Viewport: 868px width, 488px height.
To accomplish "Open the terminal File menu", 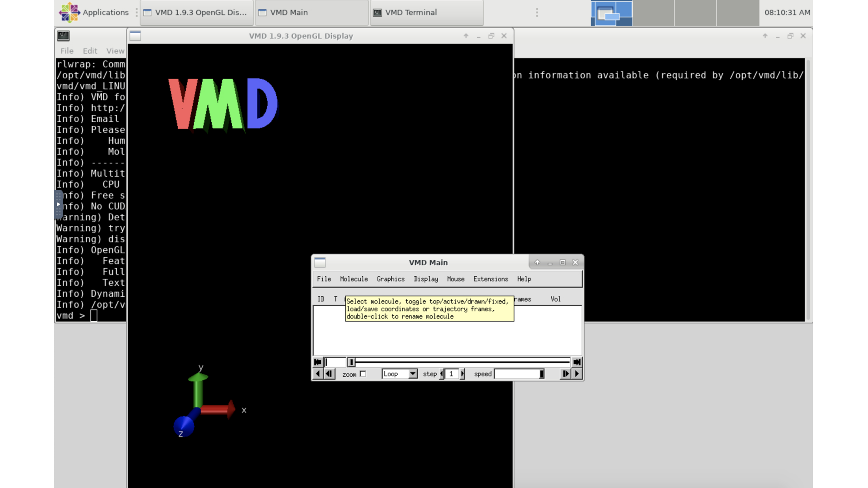I will [x=67, y=51].
